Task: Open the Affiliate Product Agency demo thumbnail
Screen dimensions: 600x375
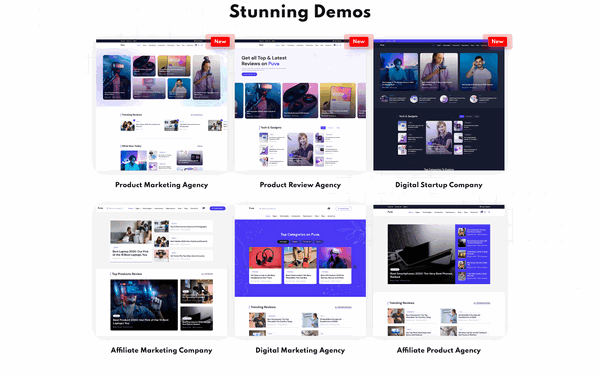Action: 439,271
